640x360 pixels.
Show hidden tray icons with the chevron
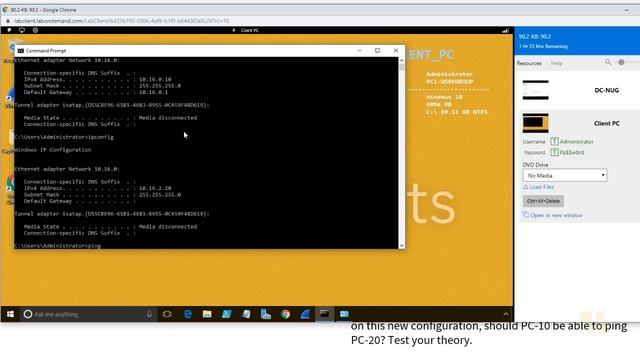(x=506, y=314)
